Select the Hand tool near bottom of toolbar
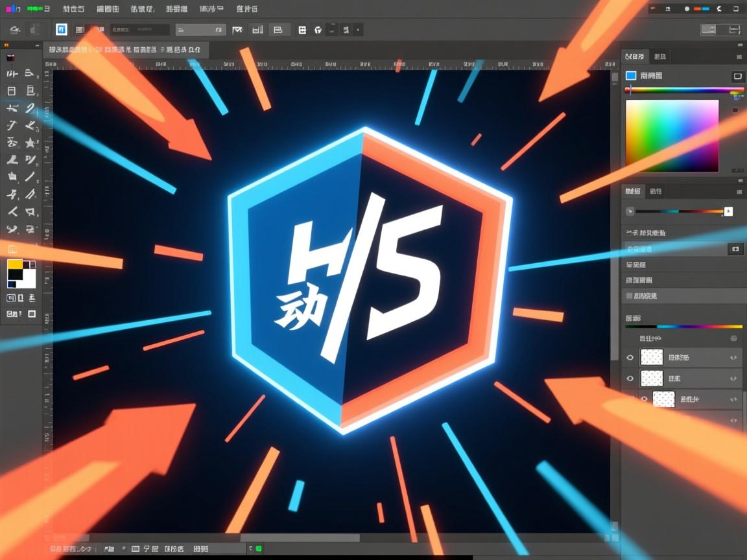 pos(10,229)
